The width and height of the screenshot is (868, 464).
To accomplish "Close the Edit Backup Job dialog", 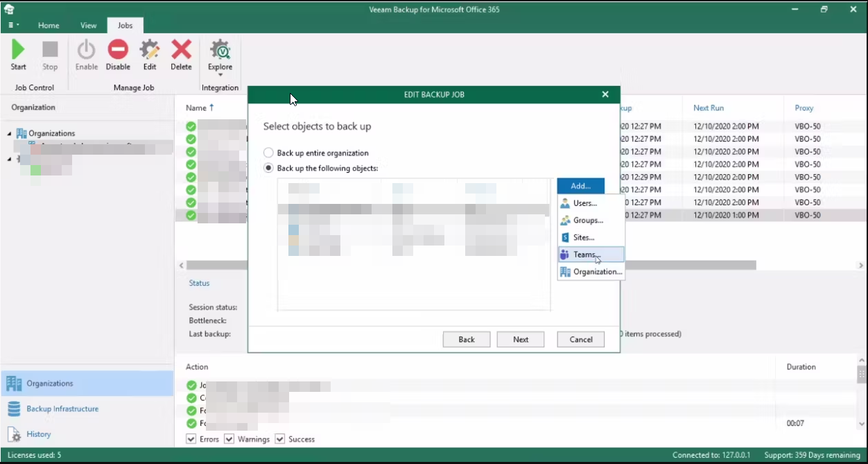I will 605,94.
